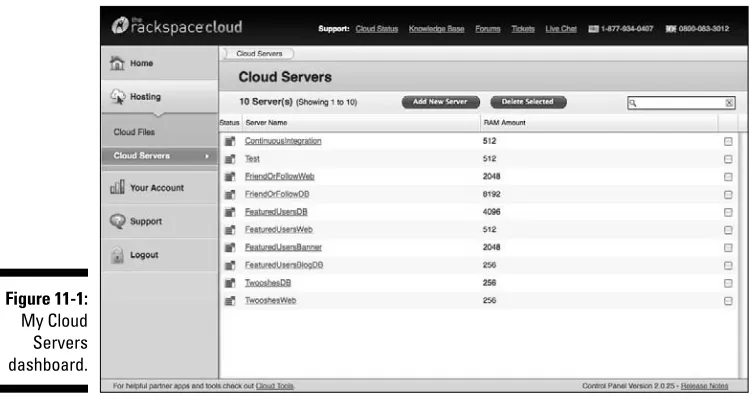Click the Add New Server button
This screenshot has width=756, height=412.
[440, 102]
